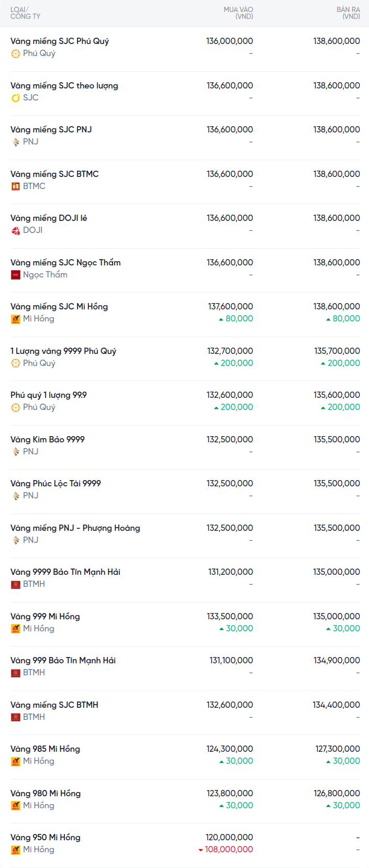Click Mi Hồng logo under Vàng 985
Screen dimensions: 369x868
point(16,761)
